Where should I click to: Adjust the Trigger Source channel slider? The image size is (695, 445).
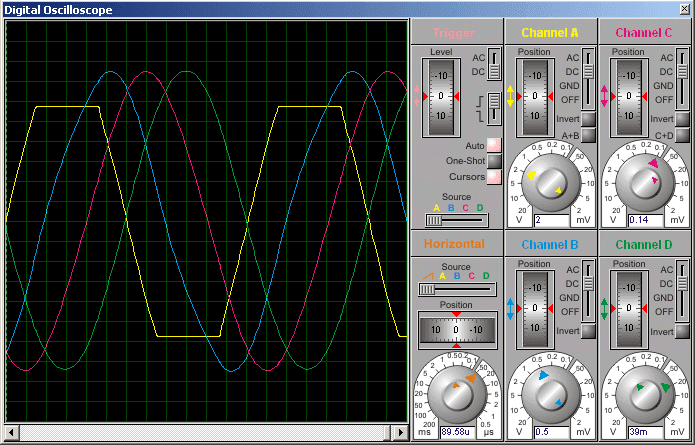(x=457, y=220)
